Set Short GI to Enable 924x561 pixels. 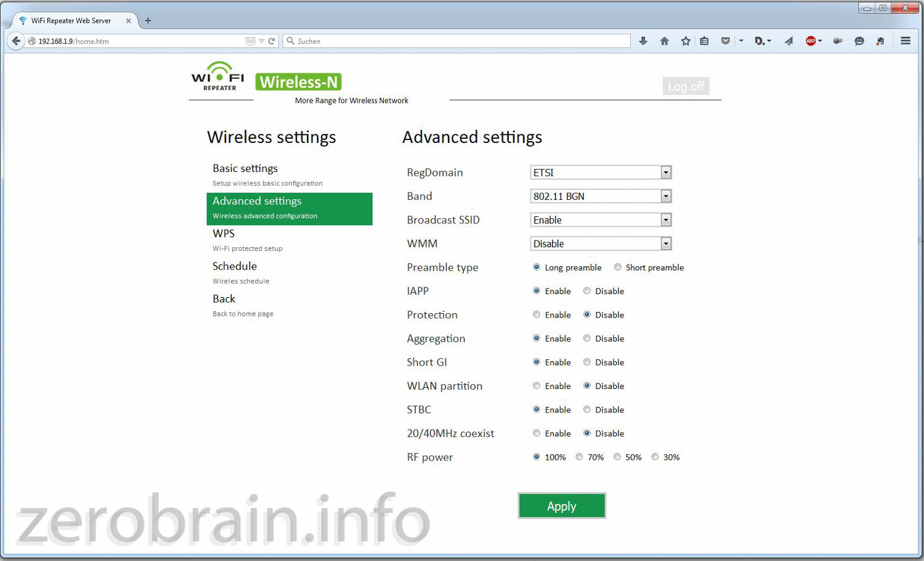[537, 362]
